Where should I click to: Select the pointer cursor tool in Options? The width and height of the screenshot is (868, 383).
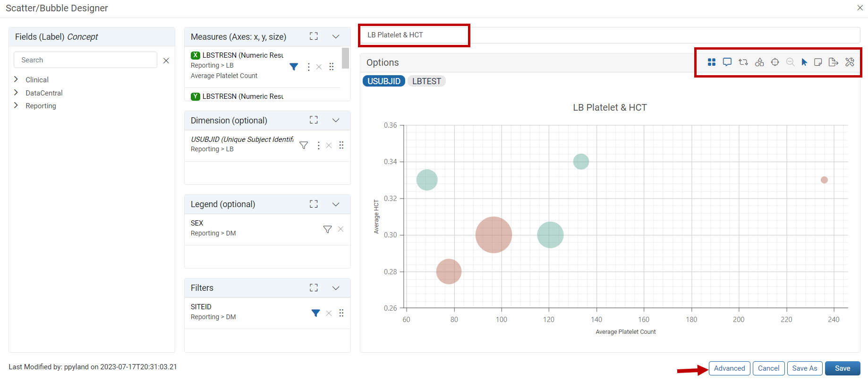click(804, 62)
